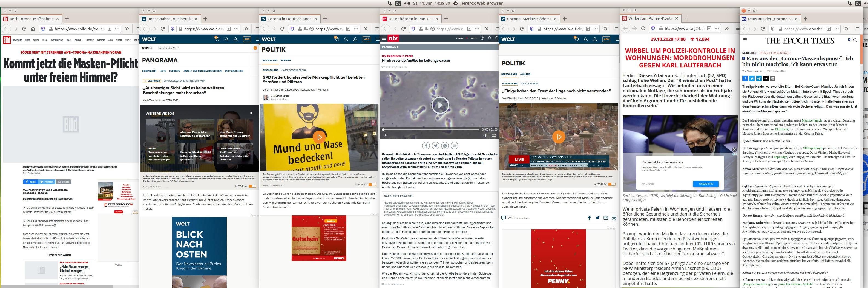This screenshot has height=288, width=868.
Task: Toggle reader view in Bild window
Action: tap(110, 29)
